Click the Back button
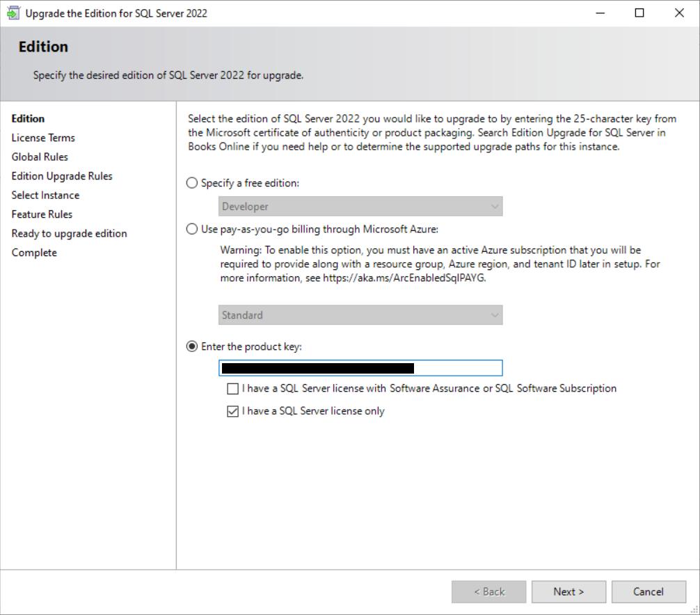700x615 pixels. (489, 592)
